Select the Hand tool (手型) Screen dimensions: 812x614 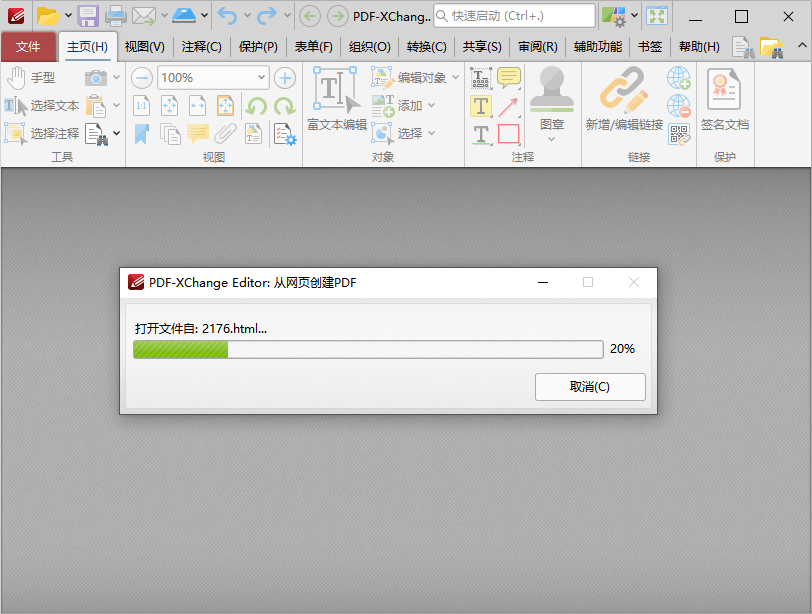click(30, 76)
